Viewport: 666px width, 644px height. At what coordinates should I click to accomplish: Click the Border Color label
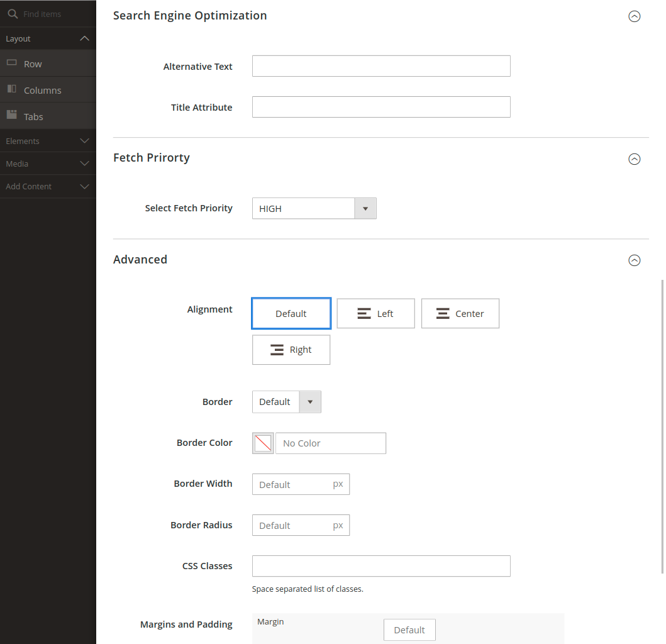pos(204,443)
